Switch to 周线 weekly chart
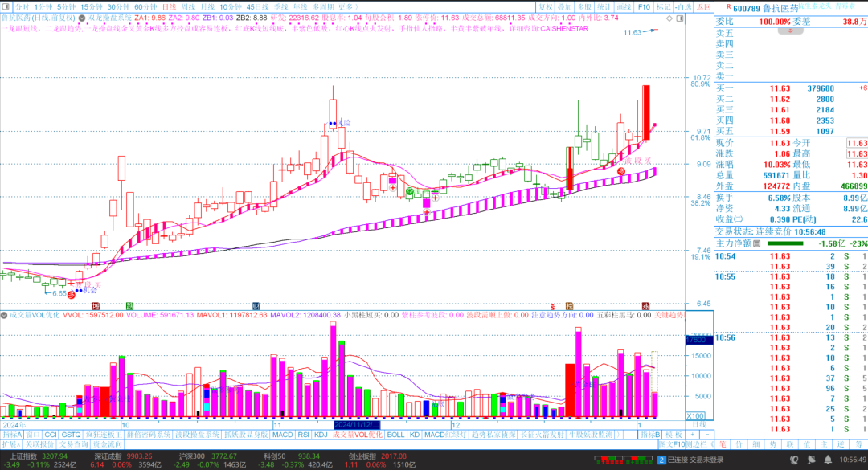The height and width of the screenshot is (470, 868). 188,7
